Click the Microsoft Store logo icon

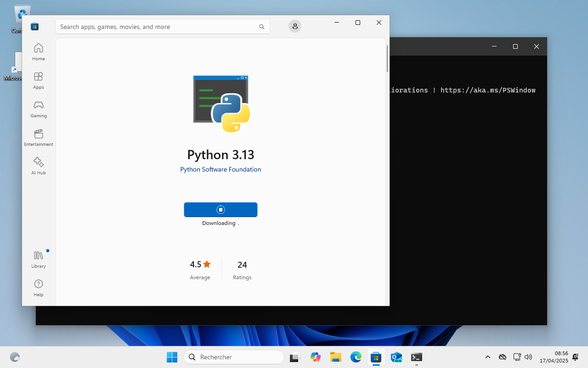[34, 27]
